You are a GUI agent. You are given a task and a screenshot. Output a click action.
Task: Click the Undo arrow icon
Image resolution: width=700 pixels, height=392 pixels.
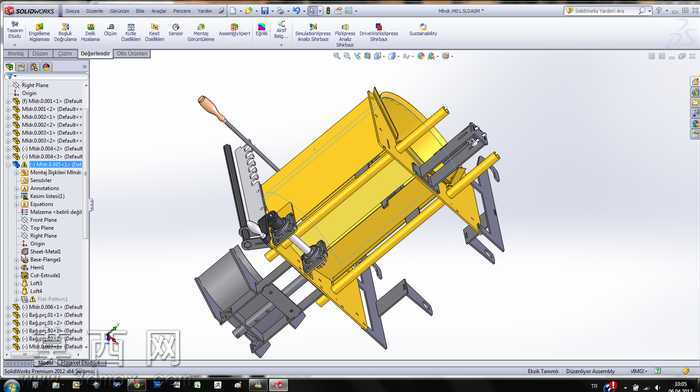click(x=296, y=11)
